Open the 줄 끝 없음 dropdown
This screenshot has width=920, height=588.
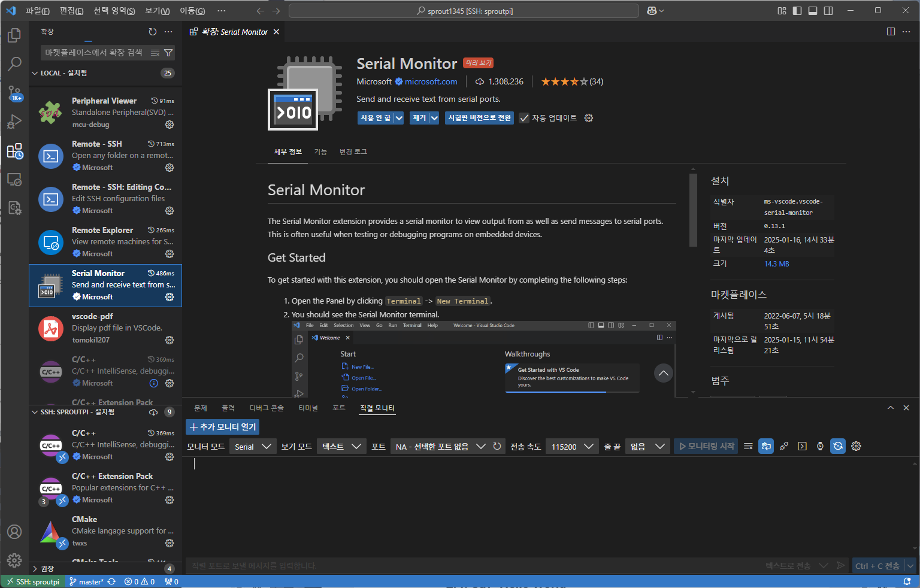pyautogui.click(x=647, y=446)
